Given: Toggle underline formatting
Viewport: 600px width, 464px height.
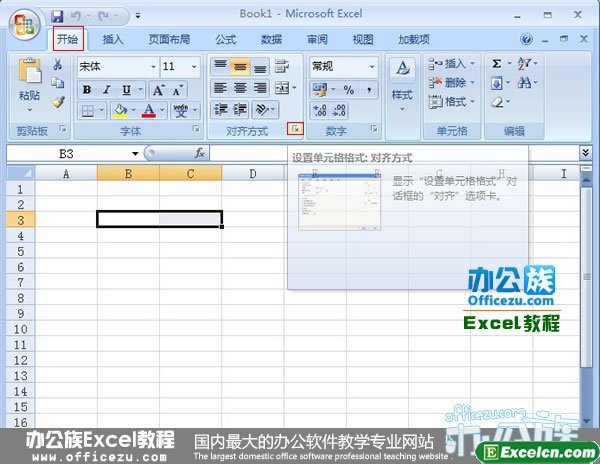Looking at the screenshot, I should (x=126, y=90).
